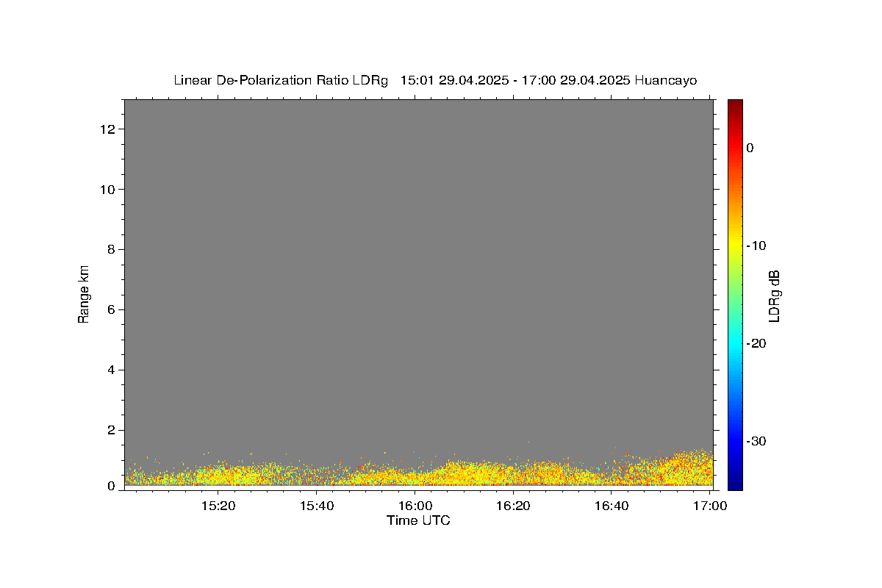Click the 15:20 time tick label
Image resolution: width=882 pixels, height=588 pixels.
218,506
